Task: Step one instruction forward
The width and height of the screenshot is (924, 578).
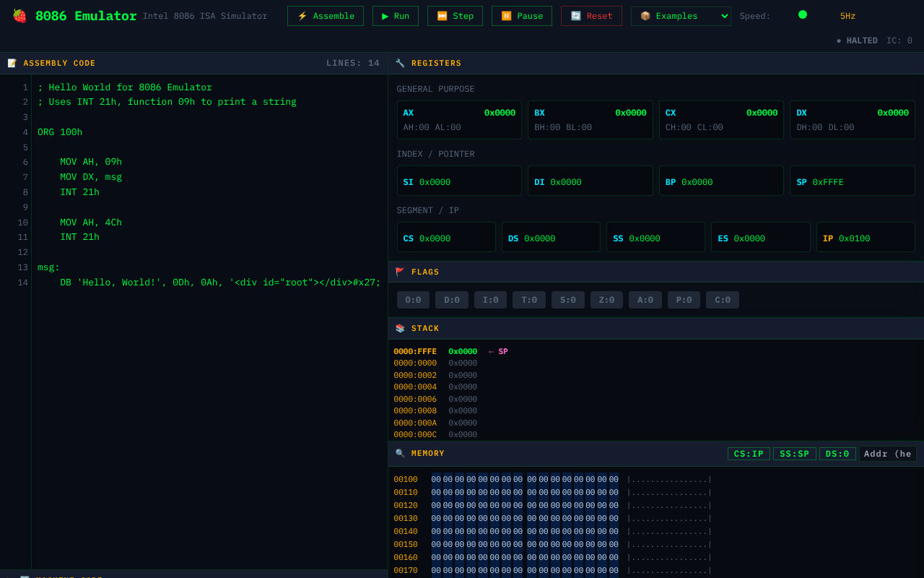Action: click(x=455, y=16)
